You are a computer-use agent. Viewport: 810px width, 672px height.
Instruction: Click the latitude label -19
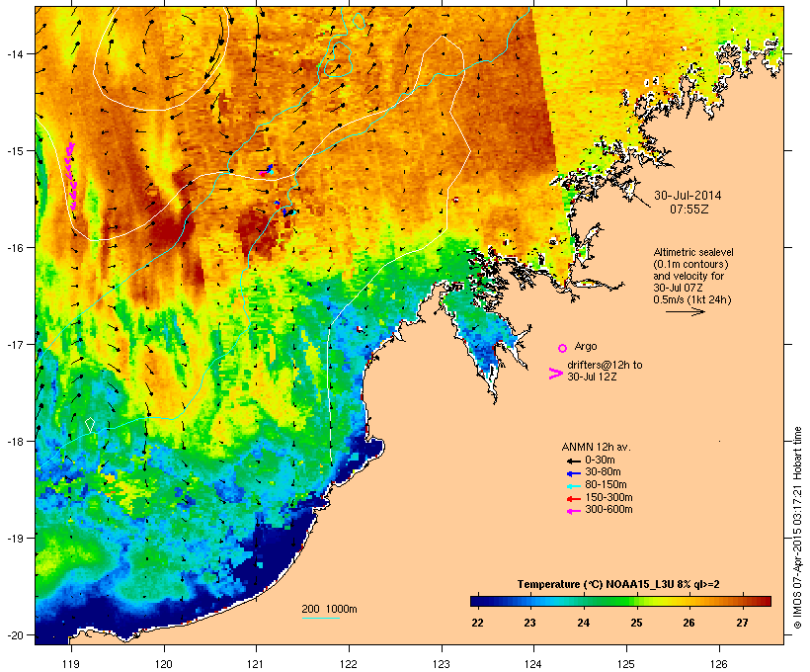tap(14, 539)
